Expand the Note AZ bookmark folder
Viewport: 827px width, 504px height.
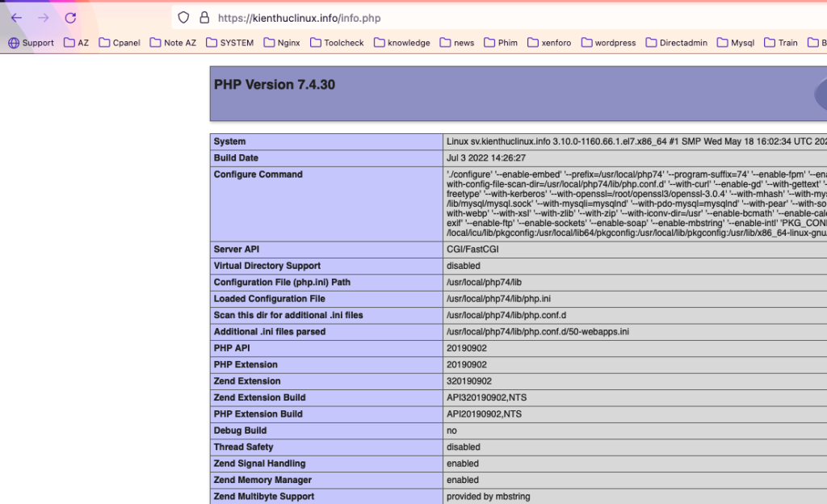173,43
